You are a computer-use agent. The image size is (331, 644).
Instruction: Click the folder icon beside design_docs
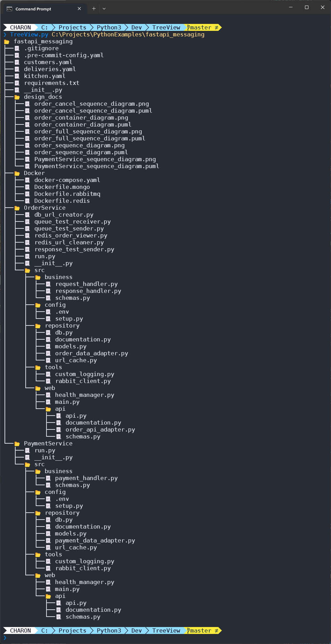tap(17, 97)
